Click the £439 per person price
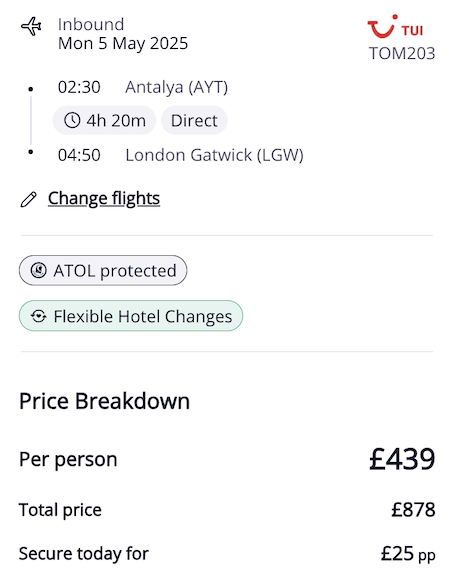Viewport: 454px width, 587px height. point(402,459)
